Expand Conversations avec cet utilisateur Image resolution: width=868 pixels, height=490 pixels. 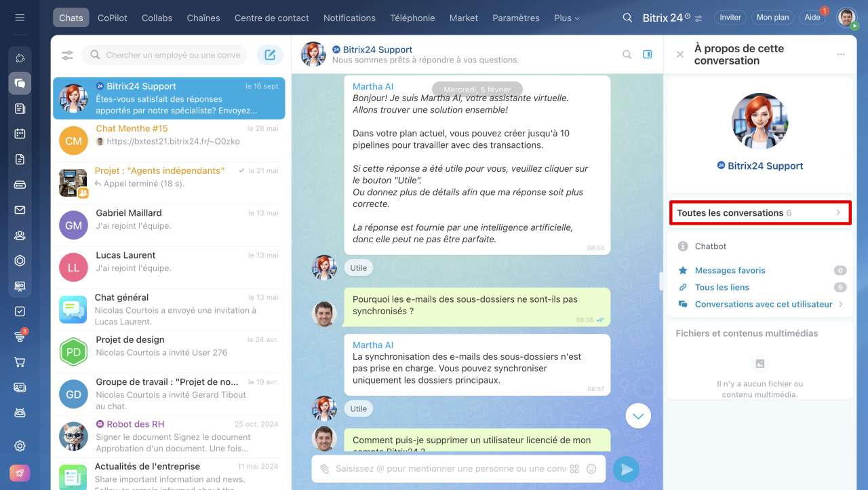click(763, 304)
